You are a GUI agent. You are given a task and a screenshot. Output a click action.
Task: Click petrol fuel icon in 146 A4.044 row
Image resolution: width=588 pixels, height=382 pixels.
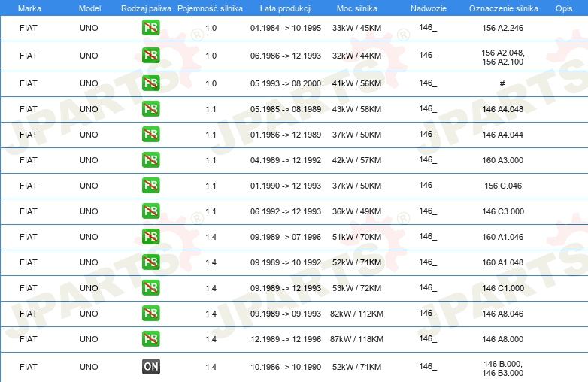tap(150, 134)
